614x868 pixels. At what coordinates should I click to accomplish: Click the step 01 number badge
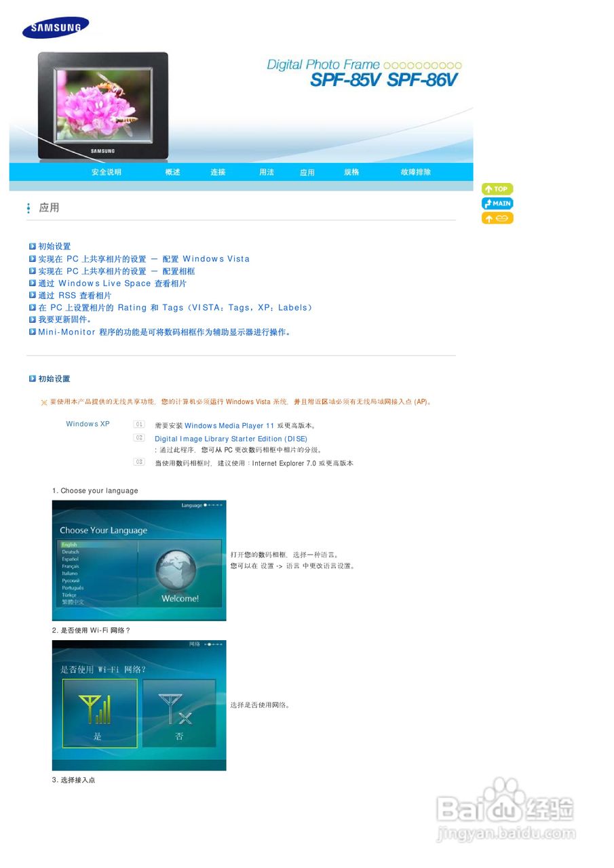tap(140, 425)
